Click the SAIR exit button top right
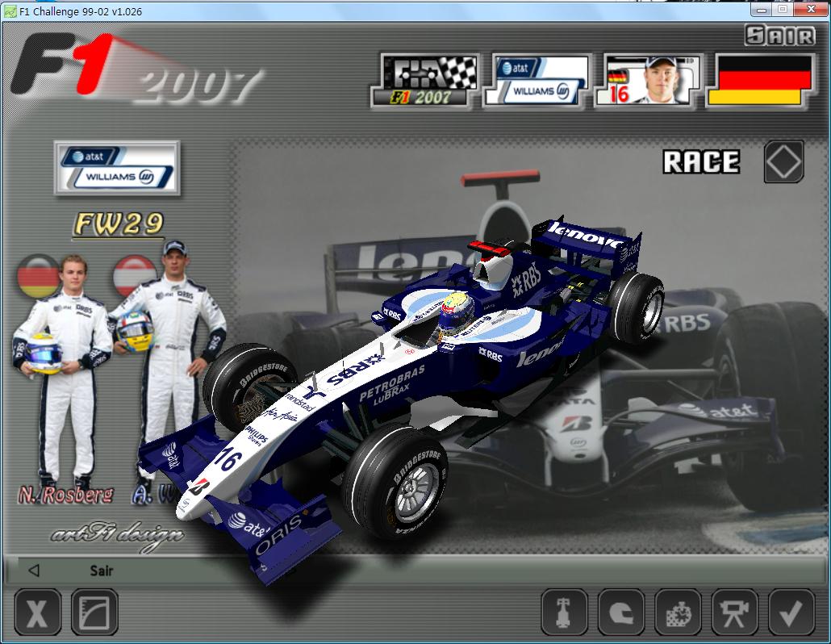 780,36
